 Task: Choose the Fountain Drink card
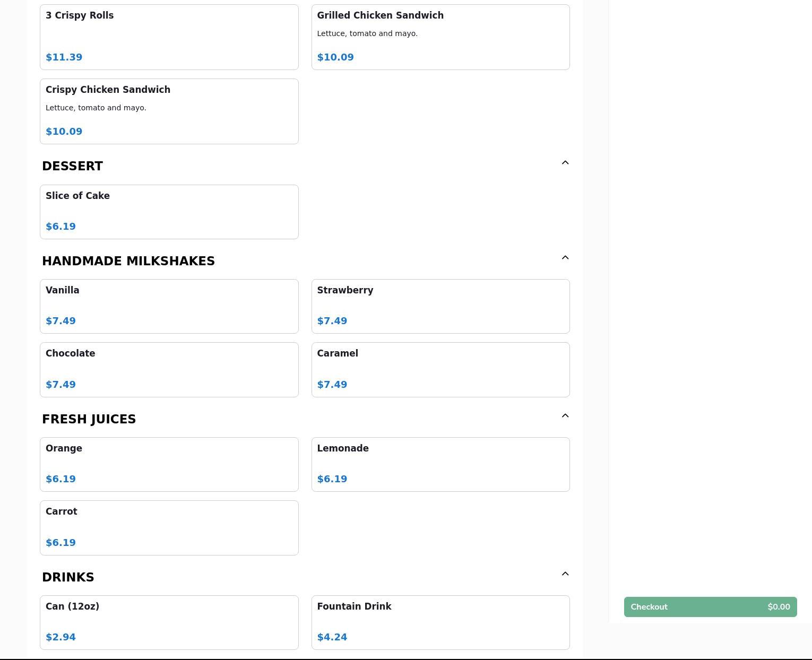pos(440,623)
